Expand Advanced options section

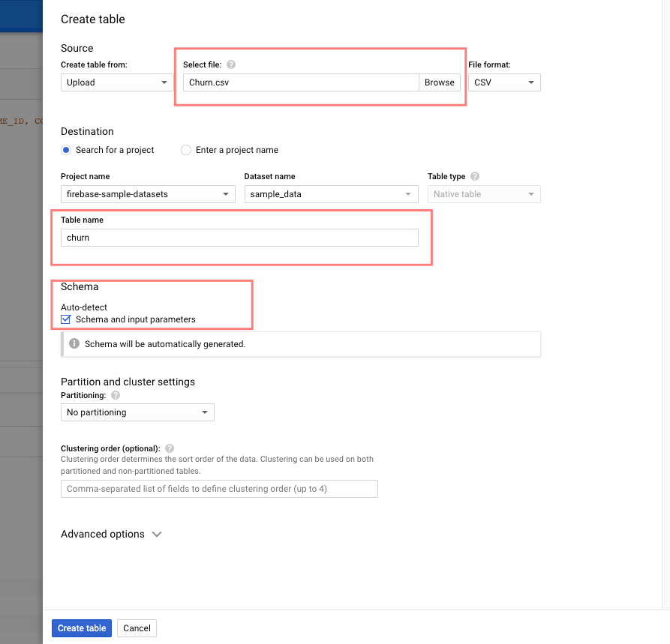pyautogui.click(x=111, y=535)
